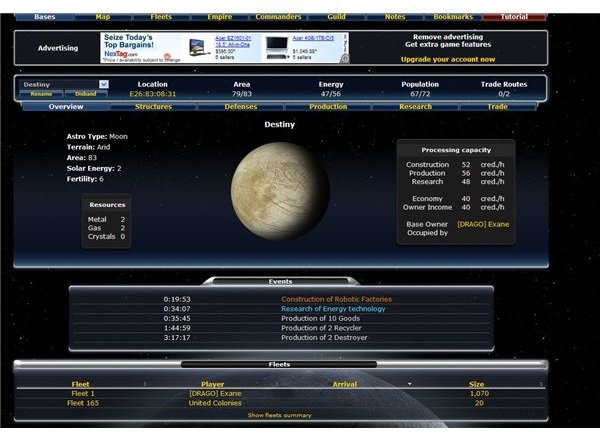The width and height of the screenshot is (600, 434).
Task: Select the Destiny base selector field
Action: tap(64, 84)
